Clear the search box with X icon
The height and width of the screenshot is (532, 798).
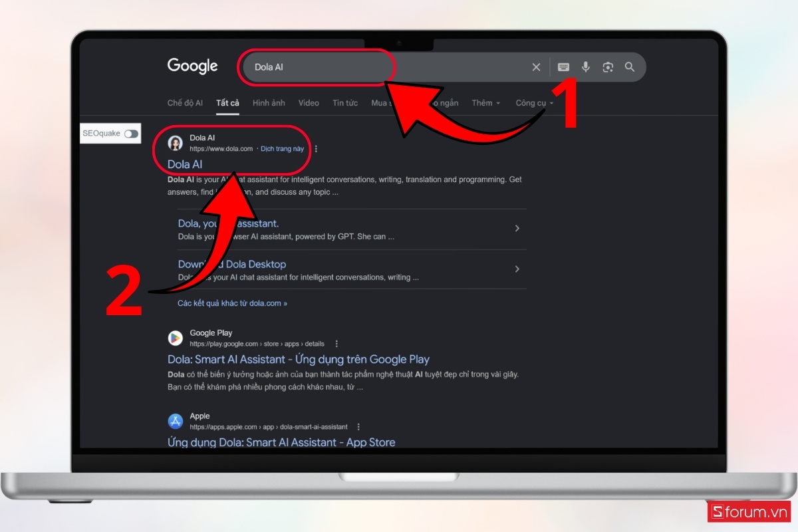[536, 67]
